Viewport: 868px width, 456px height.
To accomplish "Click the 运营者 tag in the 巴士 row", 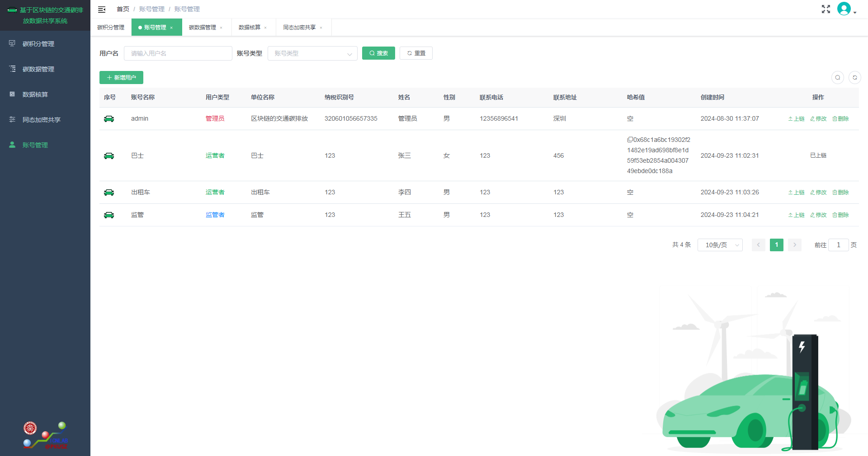I will click(215, 156).
